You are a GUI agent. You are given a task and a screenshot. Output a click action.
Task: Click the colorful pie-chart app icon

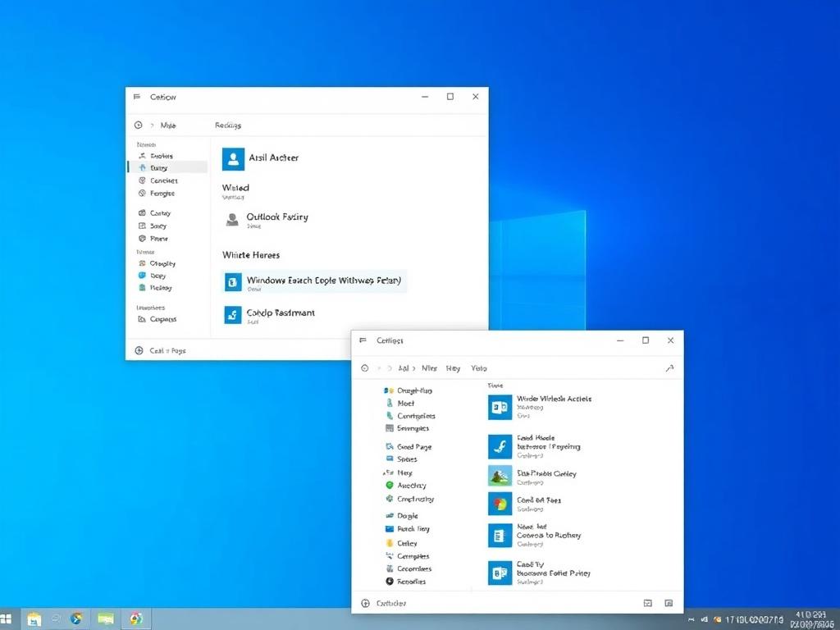click(x=500, y=503)
